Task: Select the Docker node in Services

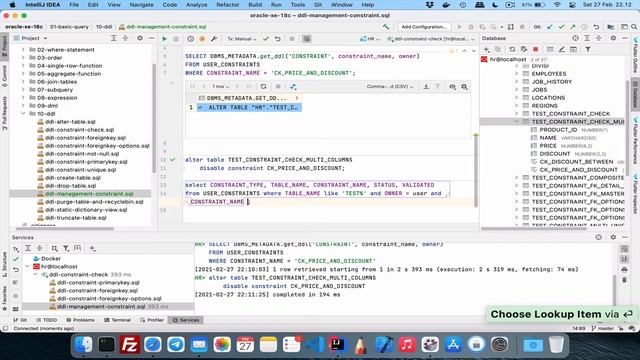Action: click(x=51, y=258)
